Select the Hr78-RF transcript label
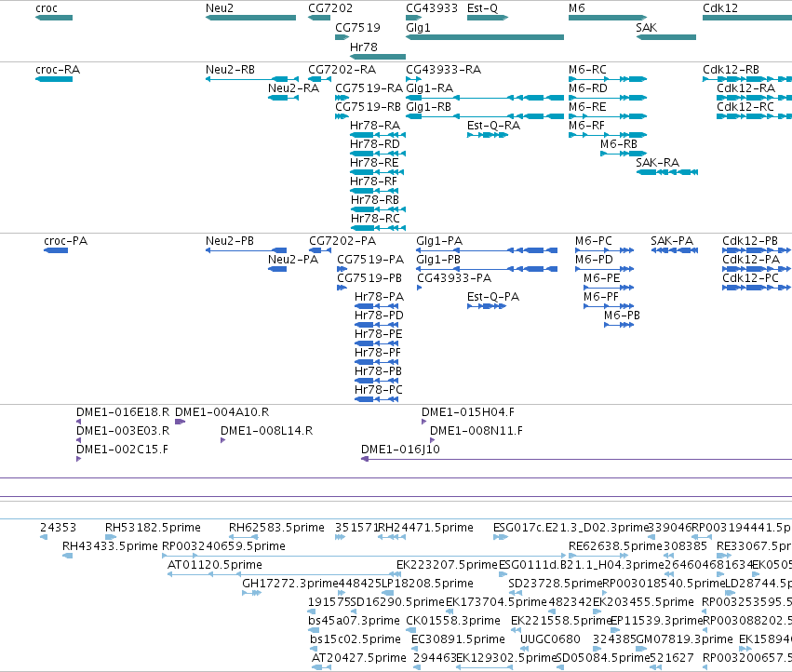The height and width of the screenshot is (672, 792). [374, 181]
